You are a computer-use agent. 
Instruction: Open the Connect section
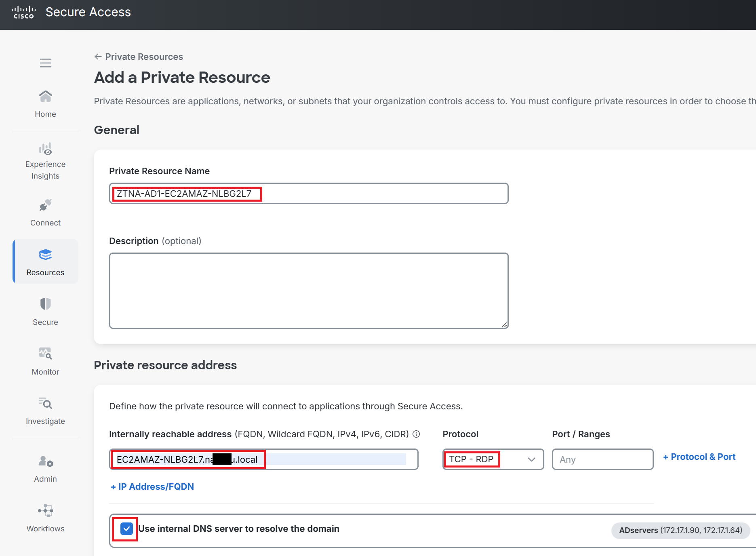coord(45,213)
